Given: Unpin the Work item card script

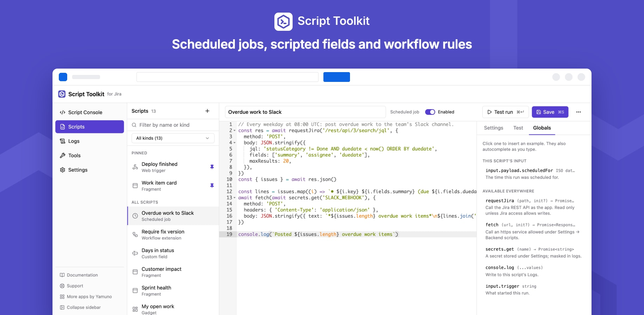Looking at the screenshot, I should 212,185.
